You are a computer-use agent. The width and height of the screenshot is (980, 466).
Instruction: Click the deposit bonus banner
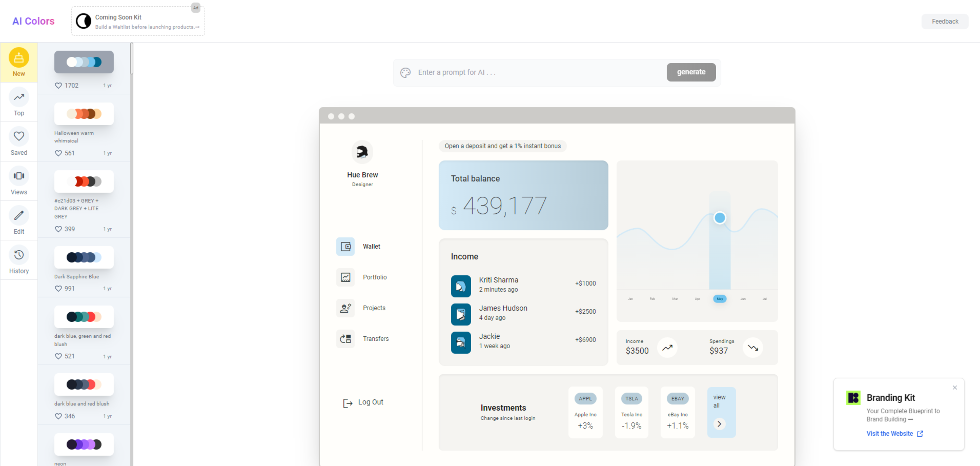pyautogui.click(x=502, y=146)
